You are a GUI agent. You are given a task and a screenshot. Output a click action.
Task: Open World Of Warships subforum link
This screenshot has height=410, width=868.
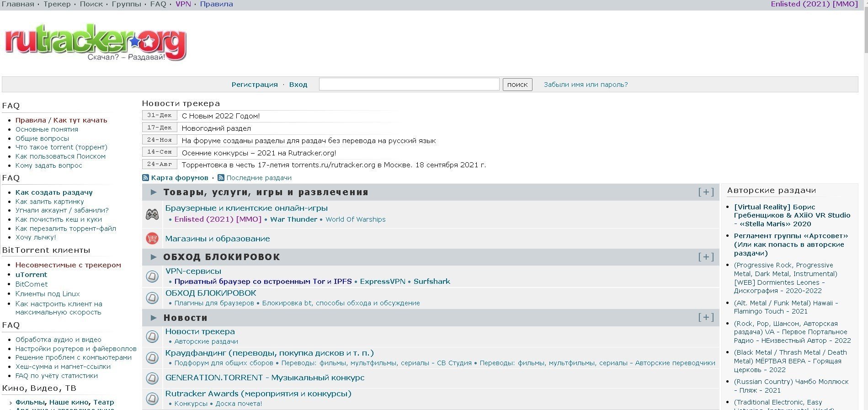click(x=356, y=219)
